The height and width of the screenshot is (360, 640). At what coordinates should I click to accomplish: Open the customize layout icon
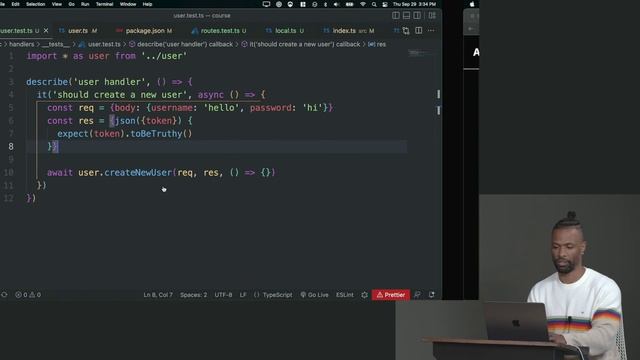click(432, 16)
